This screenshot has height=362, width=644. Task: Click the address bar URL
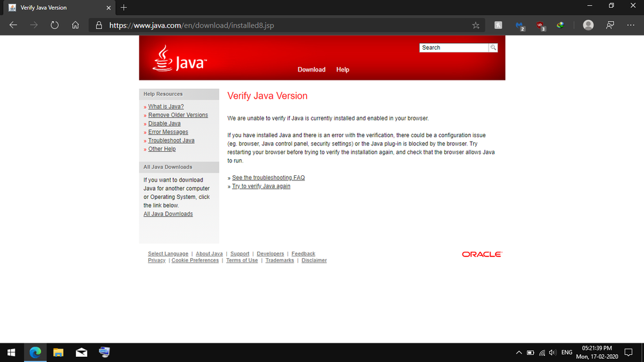191,26
